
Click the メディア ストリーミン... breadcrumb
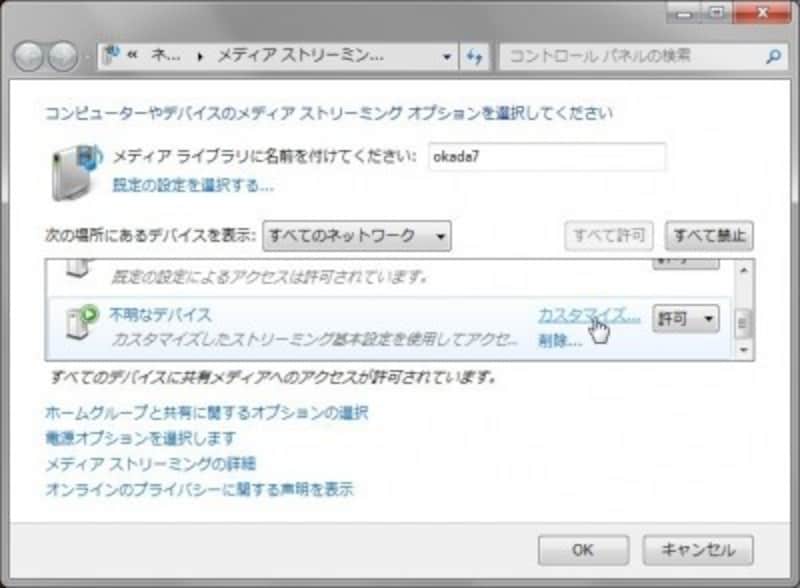click(301, 55)
